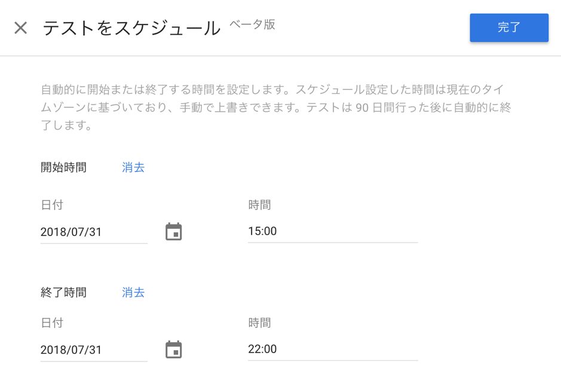This screenshot has width=561, height=392.
Task: Click the 終了時間 section label
Action: 63,292
